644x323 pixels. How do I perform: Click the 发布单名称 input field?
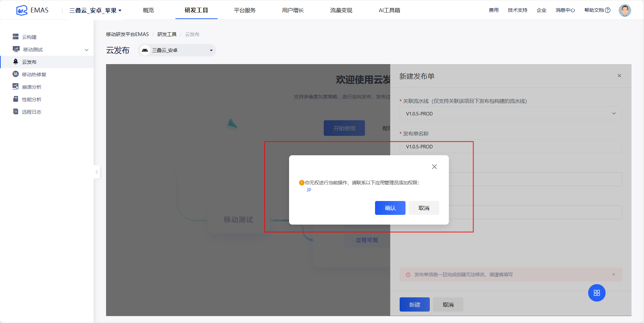tap(511, 146)
